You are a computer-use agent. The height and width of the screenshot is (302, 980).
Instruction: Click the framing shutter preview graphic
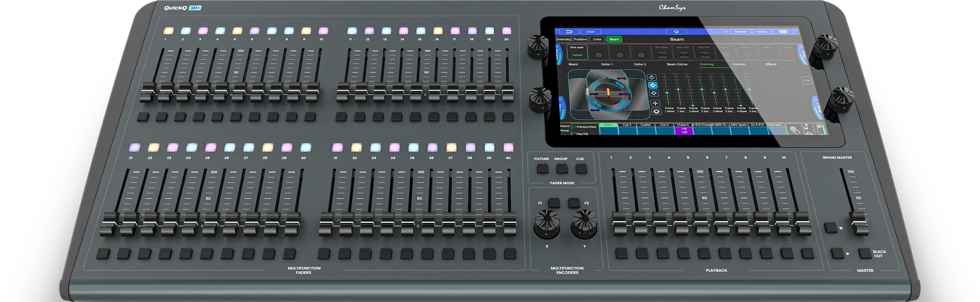pyautogui.click(x=609, y=95)
